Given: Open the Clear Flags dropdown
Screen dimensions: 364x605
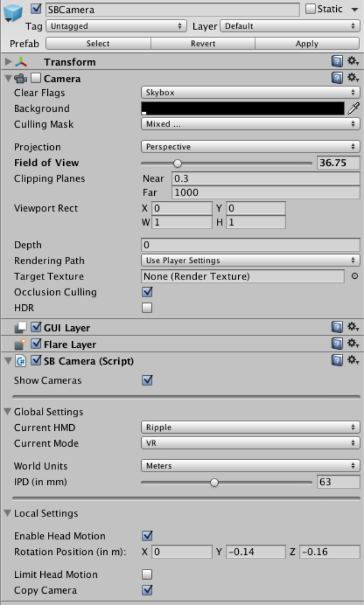Looking at the screenshot, I should tap(251, 93).
